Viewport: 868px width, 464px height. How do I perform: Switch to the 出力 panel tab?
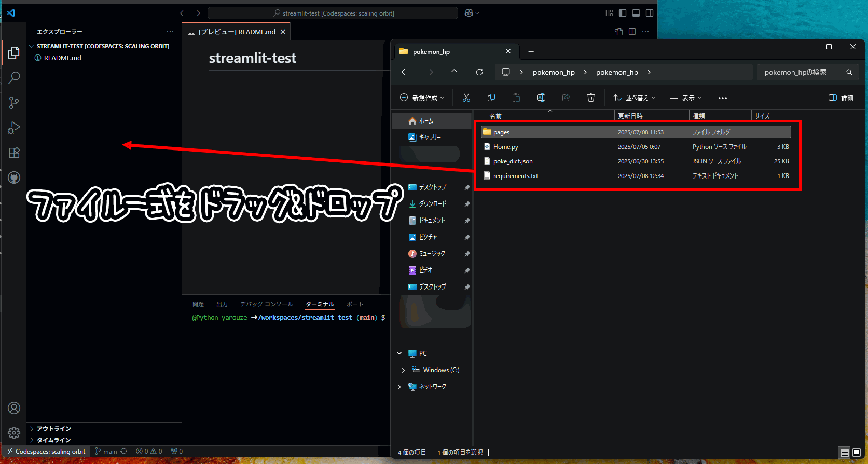[222, 304]
